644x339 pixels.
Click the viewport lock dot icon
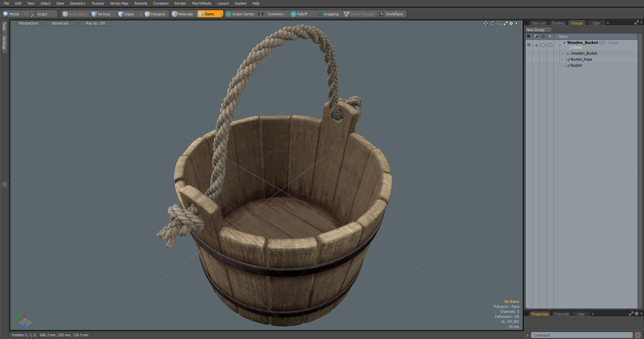13,23
